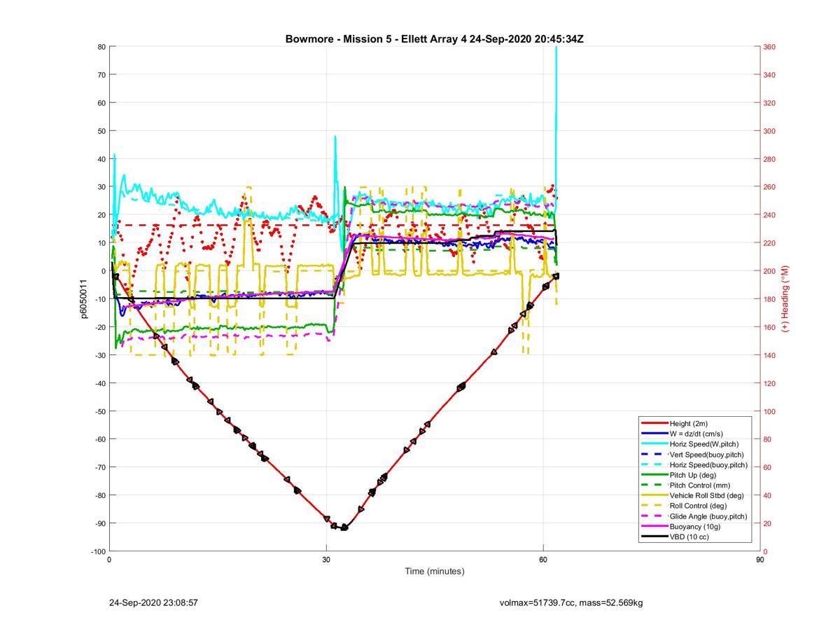Click the right heading axis tick '260'
Image resolution: width=840 pixels, height=620 pixels.
(771, 187)
